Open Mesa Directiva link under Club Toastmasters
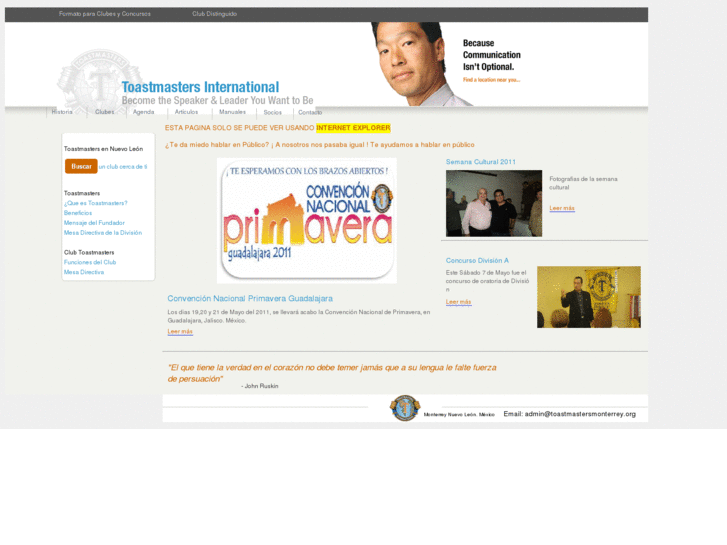Viewport: 727px width, 545px height. (84, 272)
